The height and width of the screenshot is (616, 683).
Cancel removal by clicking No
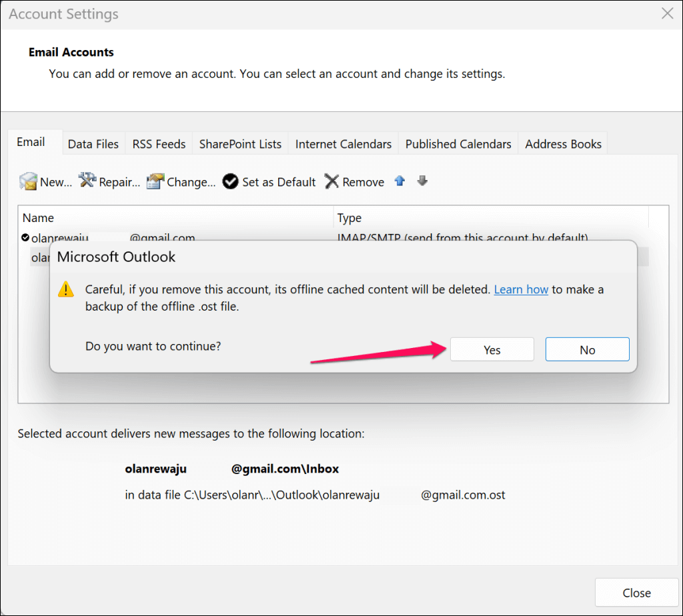588,349
